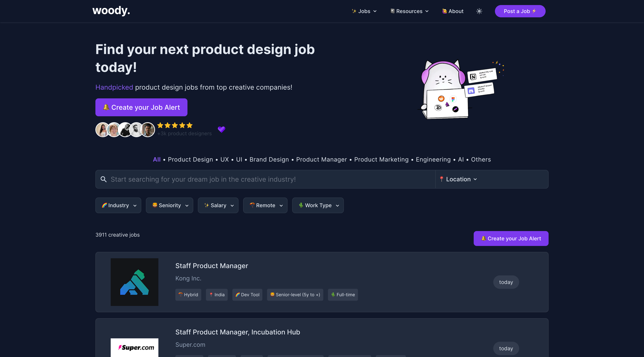
Task: Select the Engineering category tab
Action: coord(433,159)
